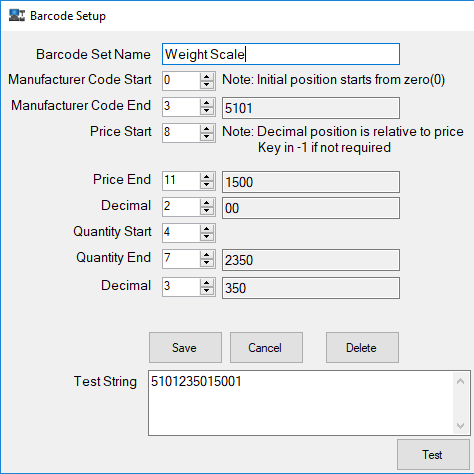The width and height of the screenshot is (474, 474).
Task: Increase the Price Start value
Action: (207, 129)
